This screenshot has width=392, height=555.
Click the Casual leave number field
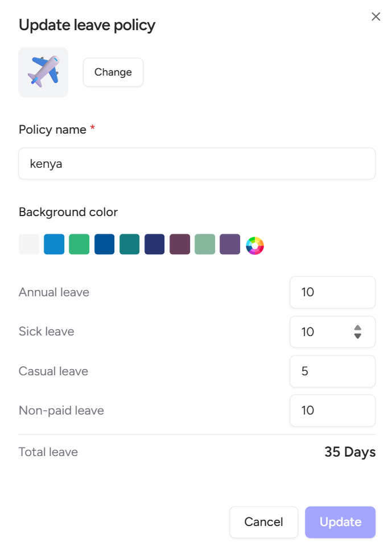[x=332, y=371]
